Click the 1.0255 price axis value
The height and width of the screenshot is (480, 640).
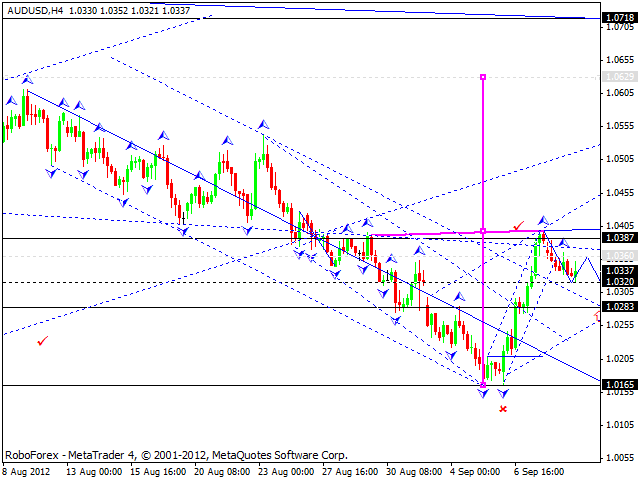coord(620,325)
